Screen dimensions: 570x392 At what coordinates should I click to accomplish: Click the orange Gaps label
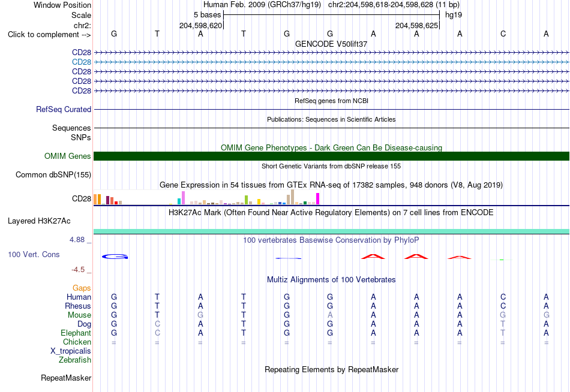82,288
